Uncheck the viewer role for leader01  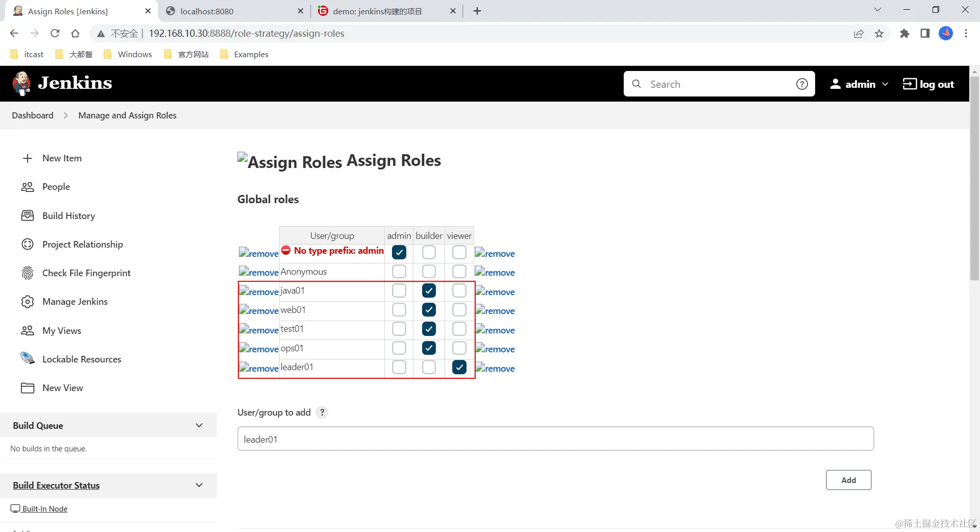(459, 367)
